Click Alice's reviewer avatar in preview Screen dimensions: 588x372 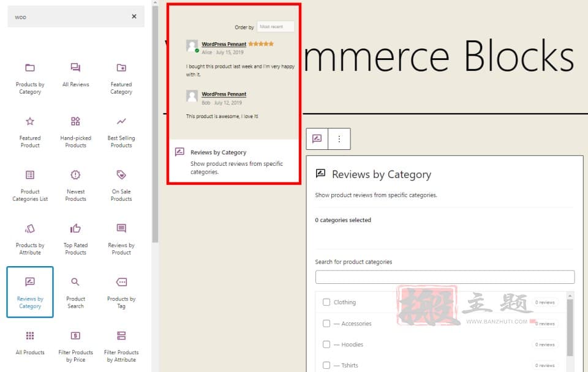(x=192, y=46)
